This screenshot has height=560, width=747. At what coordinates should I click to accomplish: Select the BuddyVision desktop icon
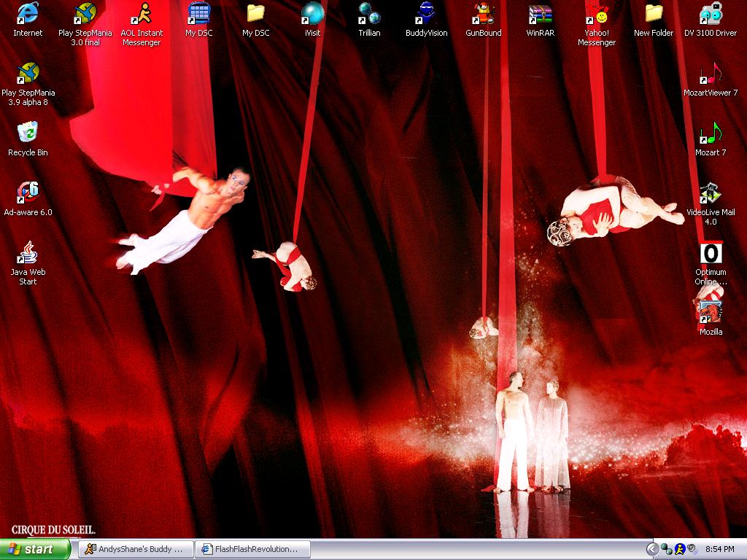[426, 13]
